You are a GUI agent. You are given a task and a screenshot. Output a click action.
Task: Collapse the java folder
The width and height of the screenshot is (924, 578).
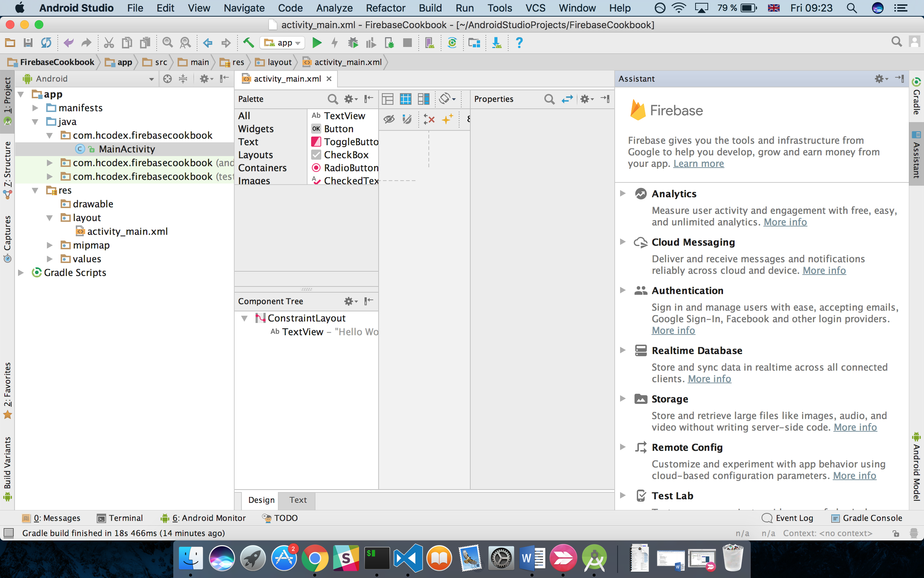(x=35, y=122)
